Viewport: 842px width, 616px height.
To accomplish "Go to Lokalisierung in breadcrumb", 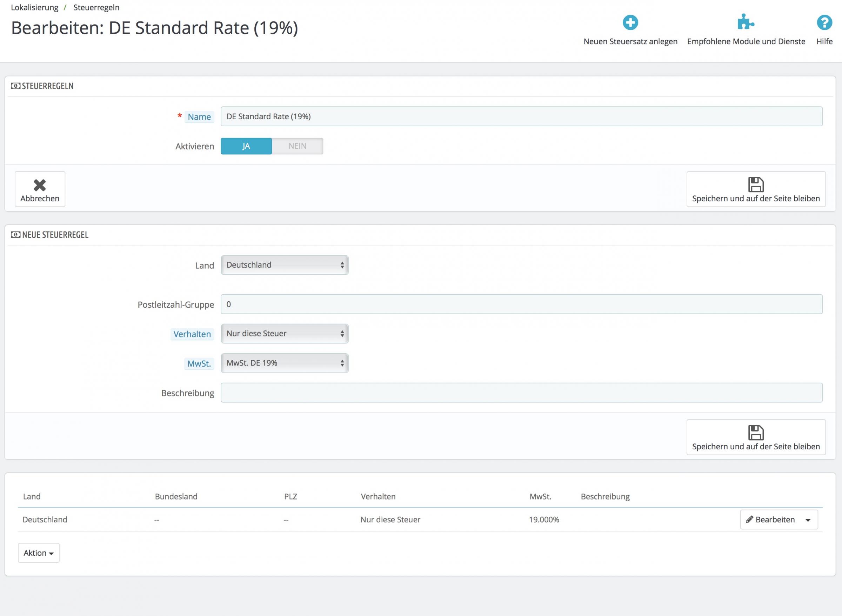I will coord(35,7).
